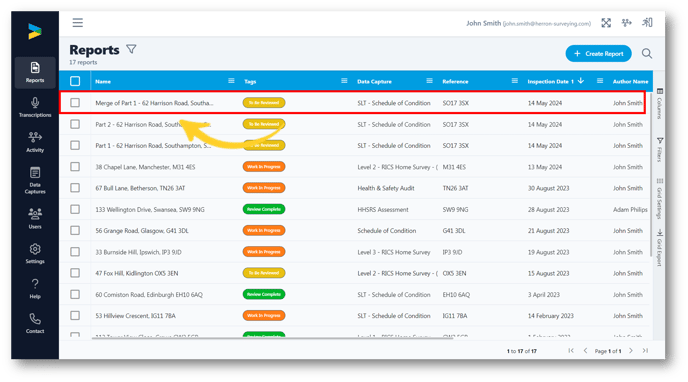This screenshot has width=688, height=382.
Task: Sort by the Tags column header
Action: (250, 82)
